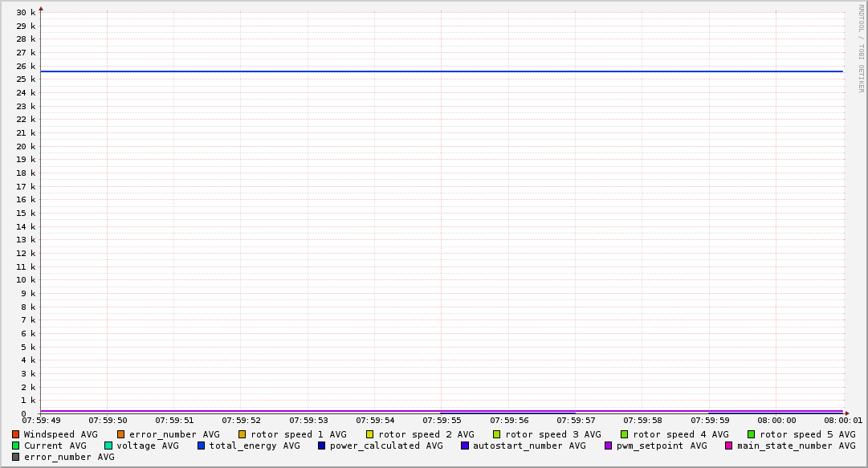Select the main_state_number AVG legend label
Viewport: 868px width, 468px height.
pos(796,446)
